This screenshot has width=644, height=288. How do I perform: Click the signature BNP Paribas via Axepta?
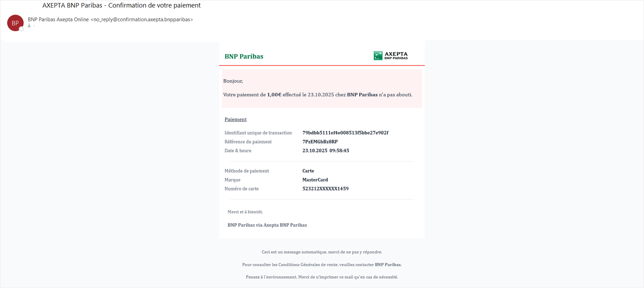(267, 225)
